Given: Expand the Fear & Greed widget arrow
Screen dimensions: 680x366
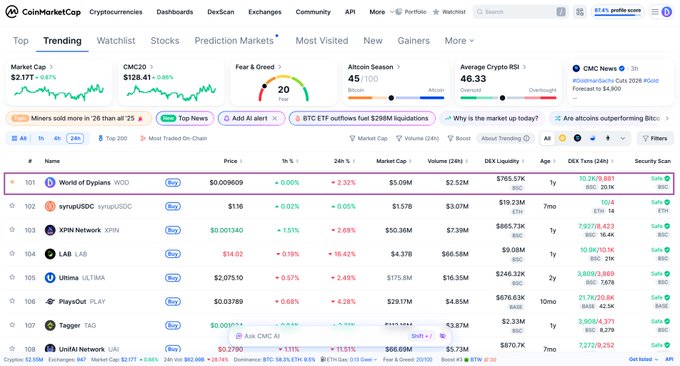Looking at the screenshot, I should [x=280, y=67].
